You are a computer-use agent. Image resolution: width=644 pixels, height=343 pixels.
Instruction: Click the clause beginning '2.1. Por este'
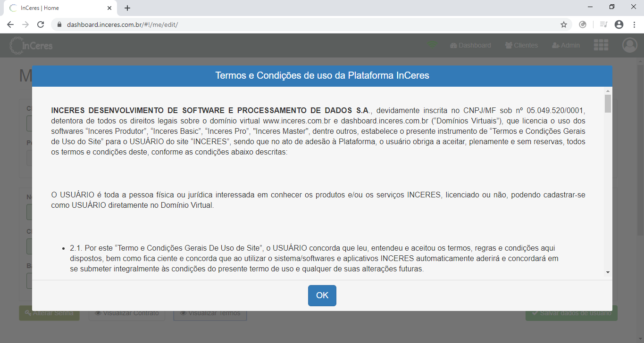tap(314, 258)
